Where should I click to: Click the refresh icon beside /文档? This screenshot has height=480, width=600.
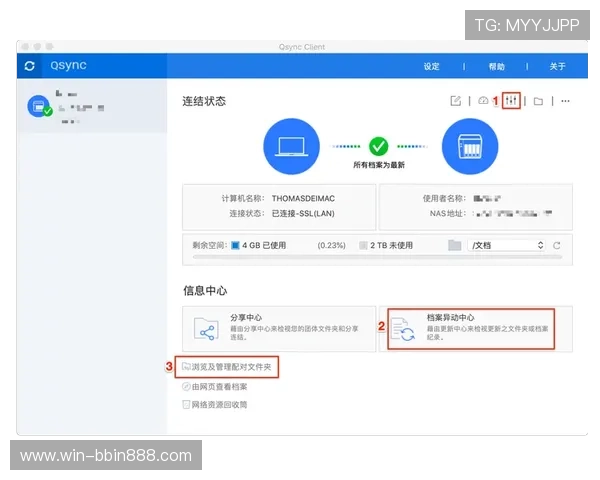point(557,245)
